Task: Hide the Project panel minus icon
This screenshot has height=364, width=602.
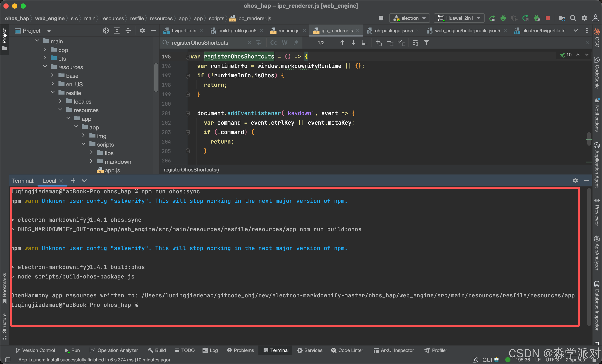Action: click(154, 31)
